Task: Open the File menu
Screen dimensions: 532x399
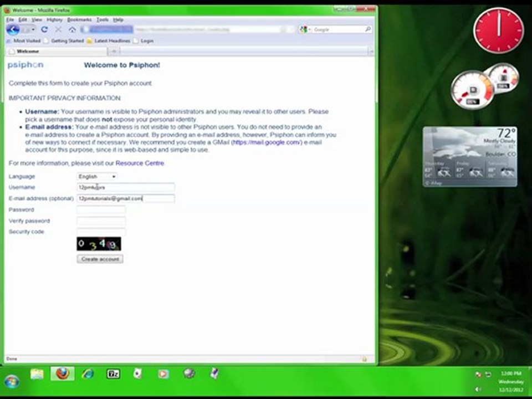Action: [10, 20]
